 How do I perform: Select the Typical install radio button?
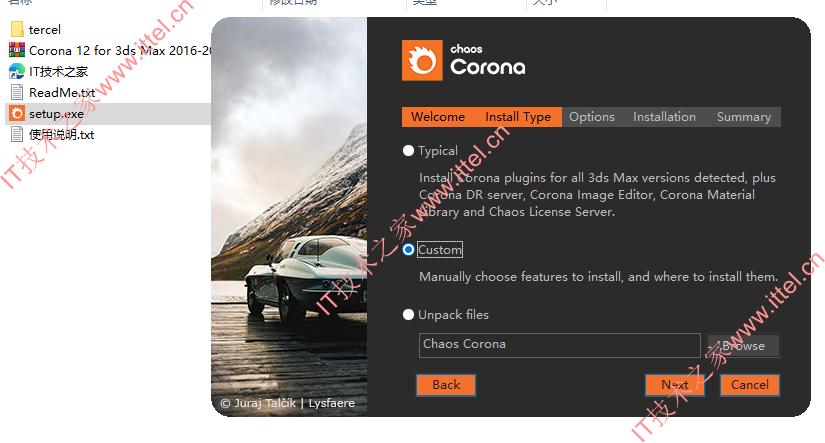tap(408, 150)
